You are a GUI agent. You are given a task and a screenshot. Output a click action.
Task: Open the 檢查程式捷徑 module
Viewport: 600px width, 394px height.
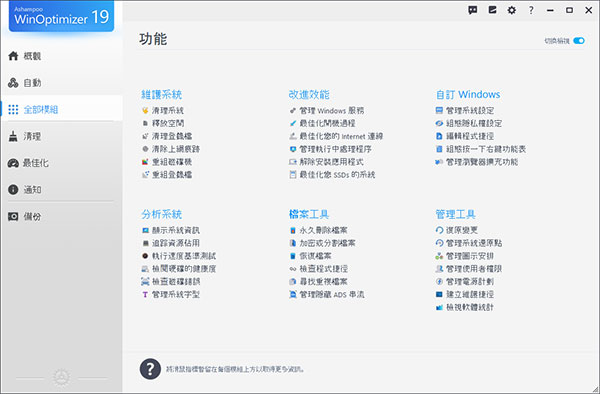pyautogui.click(x=323, y=269)
